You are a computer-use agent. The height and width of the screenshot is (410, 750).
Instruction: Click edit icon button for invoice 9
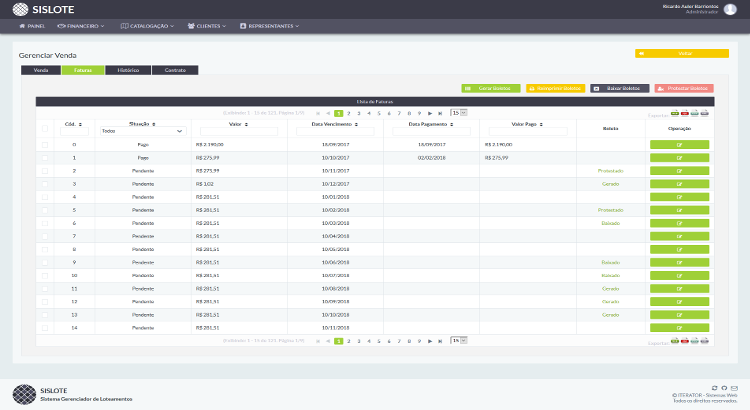click(x=679, y=262)
